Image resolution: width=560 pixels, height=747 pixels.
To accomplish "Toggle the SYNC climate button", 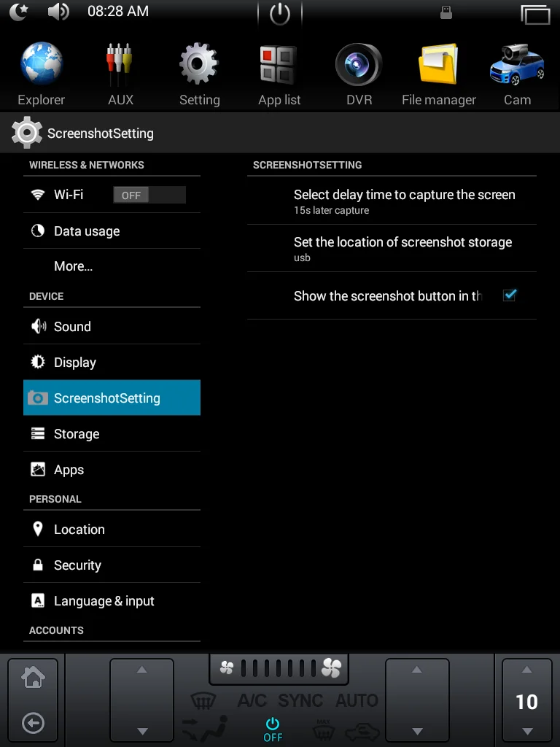I will [300, 700].
